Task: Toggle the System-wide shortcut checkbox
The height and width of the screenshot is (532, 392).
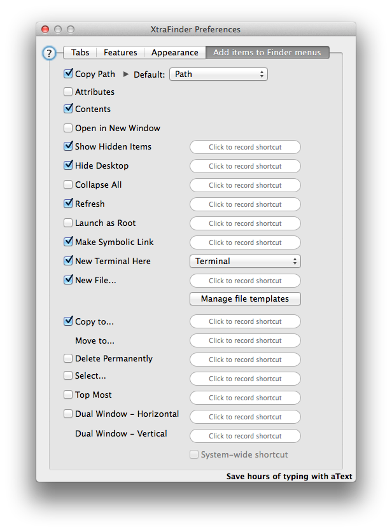Action: coord(194,454)
